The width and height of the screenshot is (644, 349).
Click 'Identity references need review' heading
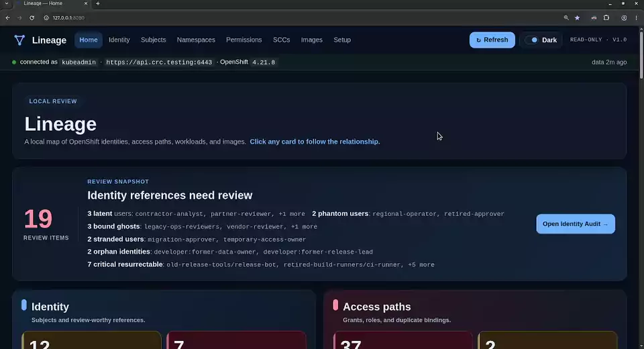tap(170, 195)
